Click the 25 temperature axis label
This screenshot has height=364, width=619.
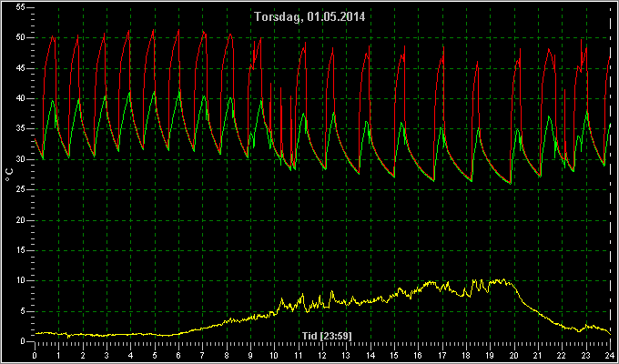click(x=21, y=190)
